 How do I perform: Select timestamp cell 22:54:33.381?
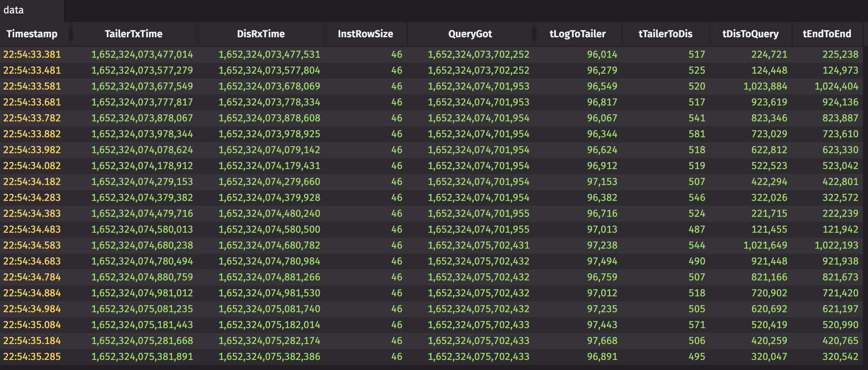[x=32, y=54]
